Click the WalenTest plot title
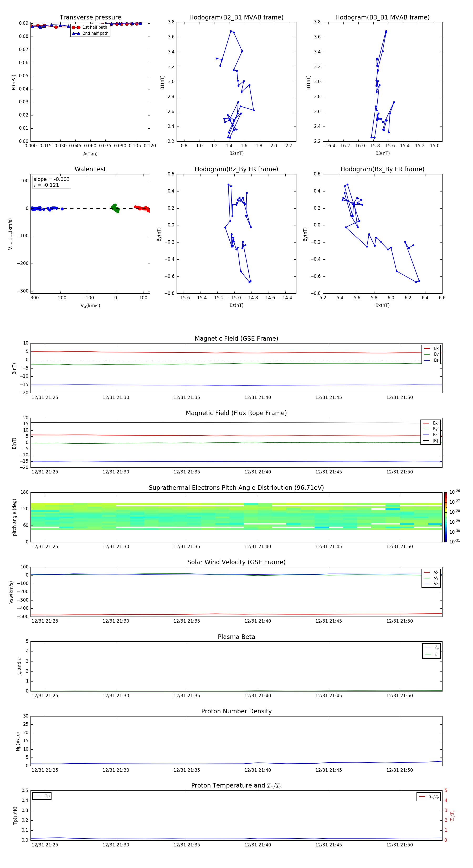 [x=90, y=169]
